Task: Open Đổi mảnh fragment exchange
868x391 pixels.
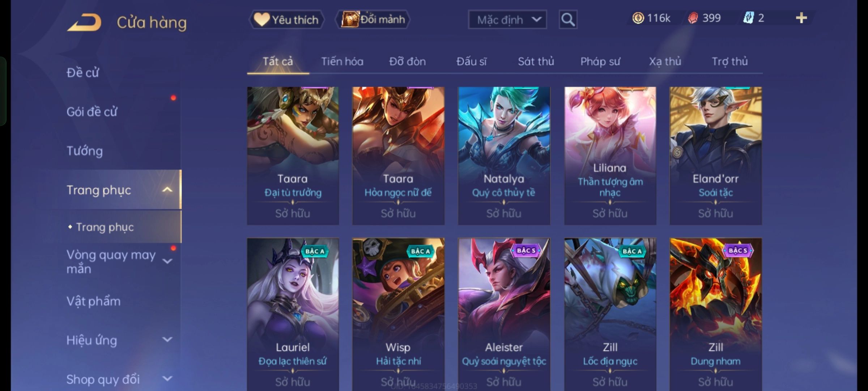Action: pyautogui.click(x=373, y=20)
